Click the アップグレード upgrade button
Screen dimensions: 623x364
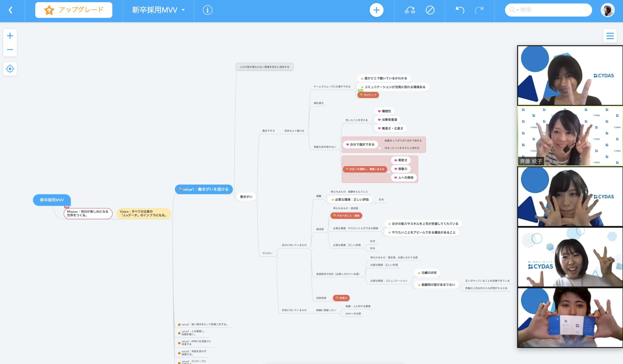click(74, 10)
